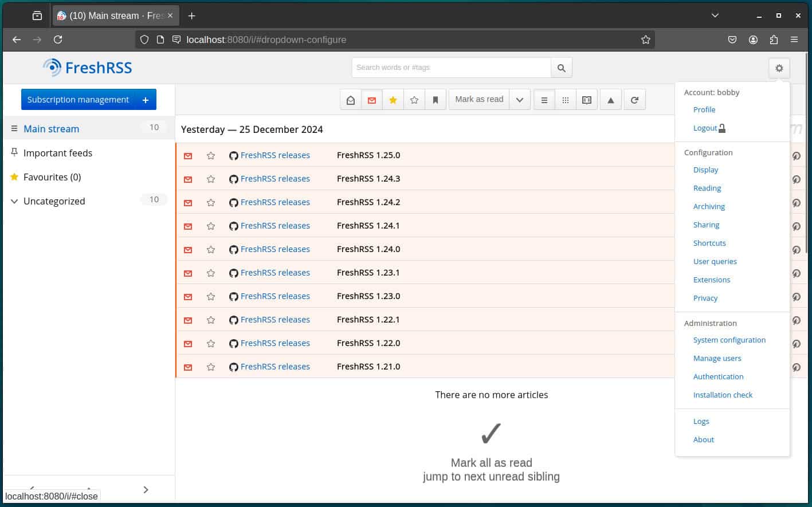This screenshot has height=507, width=812.
Task: Filter to show unread articles only
Action: pos(371,99)
